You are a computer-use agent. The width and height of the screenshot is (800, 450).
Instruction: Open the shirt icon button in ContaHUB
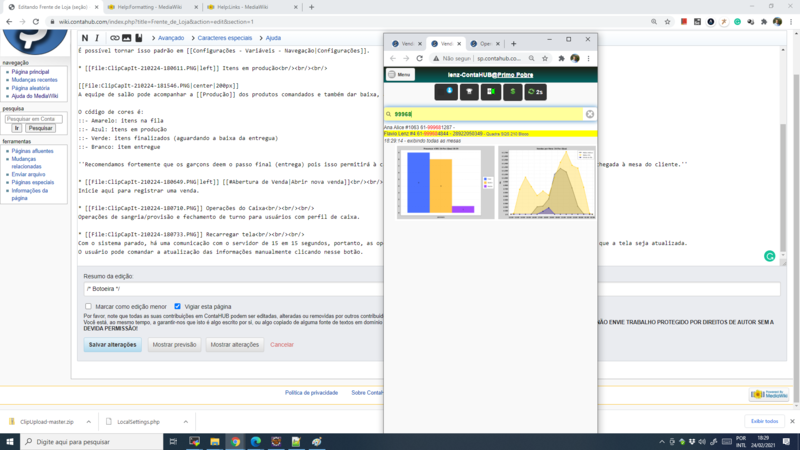point(469,92)
